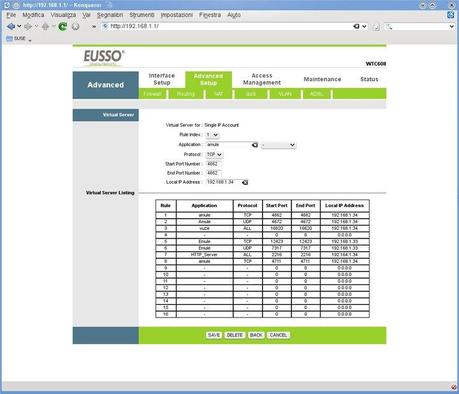Image resolution: width=459 pixels, height=394 pixels.
Task: Expand the preset application dropdown beside Application
Action: pos(278,145)
